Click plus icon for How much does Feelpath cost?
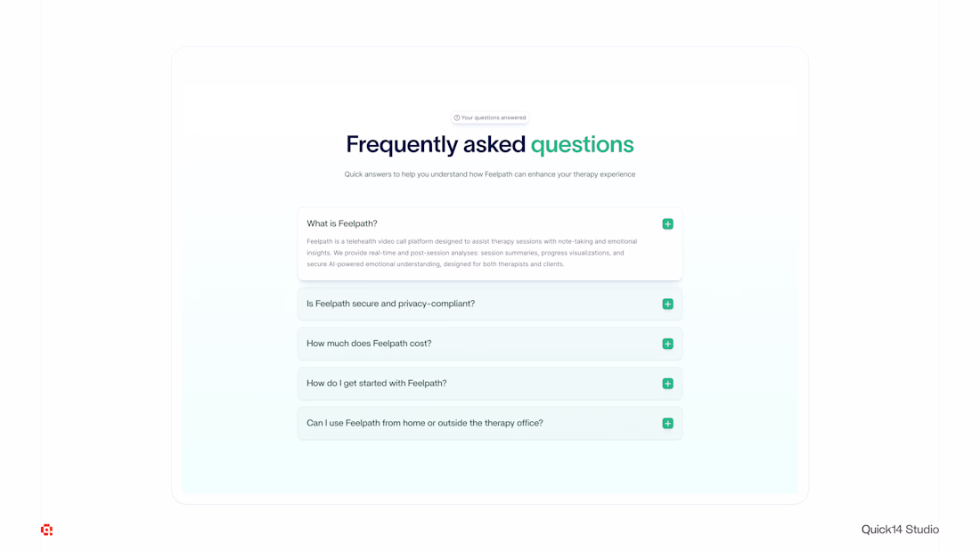Image resolution: width=980 pixels, height=551 pixels. [x=667, y=344]
